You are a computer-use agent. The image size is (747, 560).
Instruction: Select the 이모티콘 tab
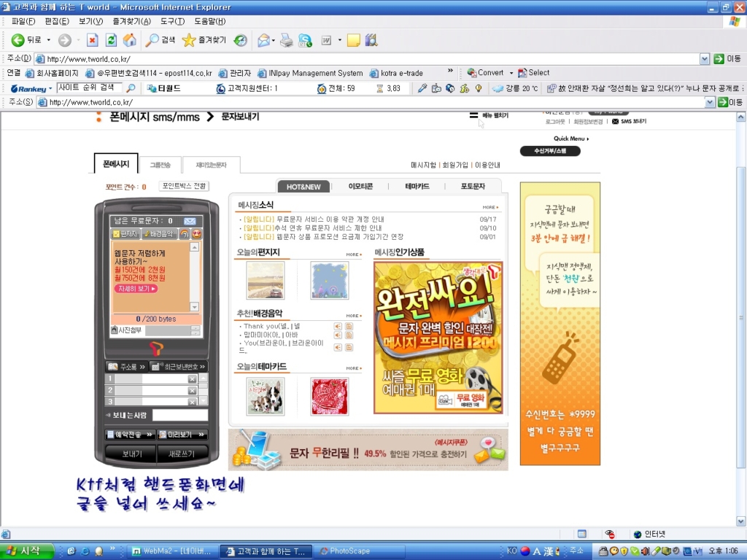coord(360,186)
